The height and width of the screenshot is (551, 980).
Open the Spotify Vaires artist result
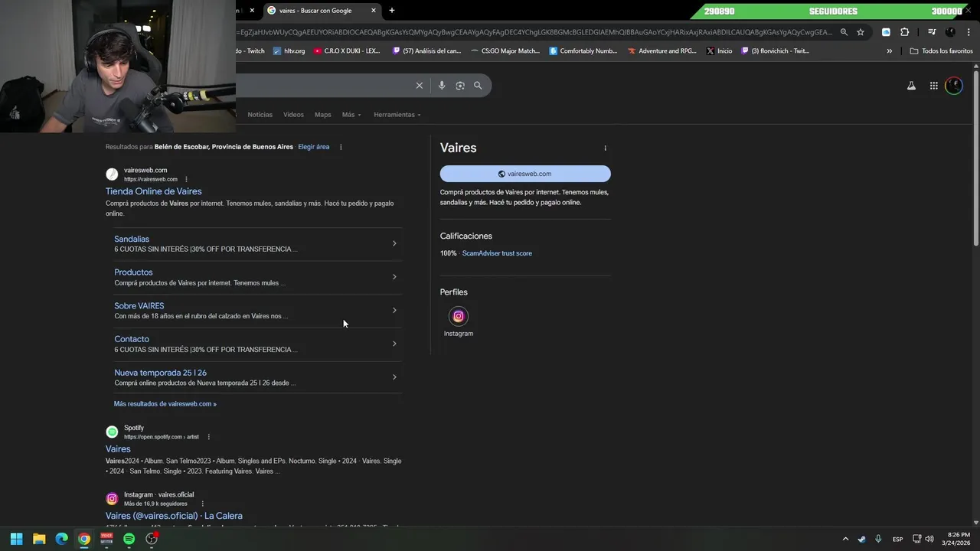coord(118,449)
